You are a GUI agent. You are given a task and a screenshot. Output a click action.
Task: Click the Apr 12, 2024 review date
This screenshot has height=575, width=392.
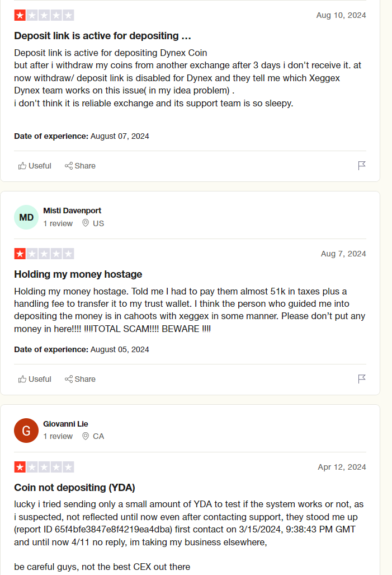tap(342, 467)
